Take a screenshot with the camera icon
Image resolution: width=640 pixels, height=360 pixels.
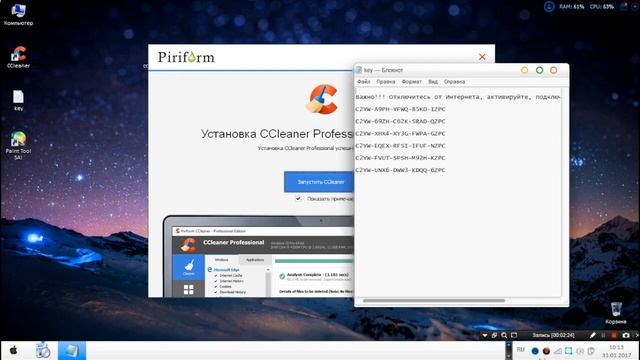[x=626, y=335]
